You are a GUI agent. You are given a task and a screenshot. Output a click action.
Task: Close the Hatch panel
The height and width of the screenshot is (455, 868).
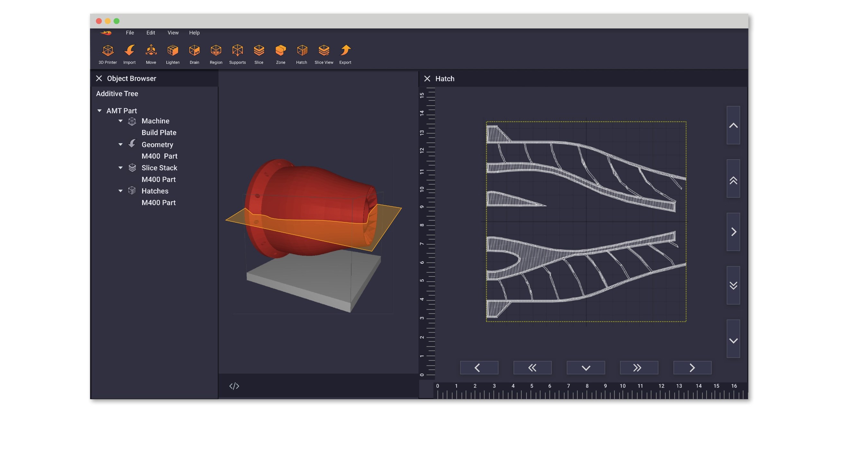tap(427, 78)
